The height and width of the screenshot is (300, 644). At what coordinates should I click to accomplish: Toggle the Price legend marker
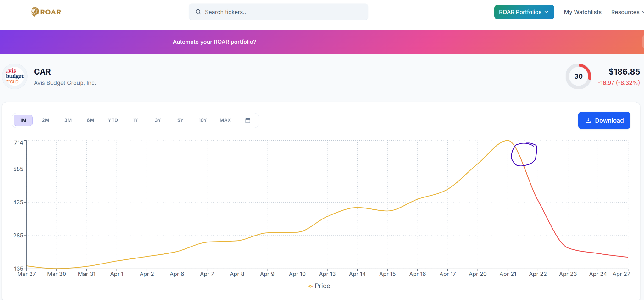click(x=310, y=286)
